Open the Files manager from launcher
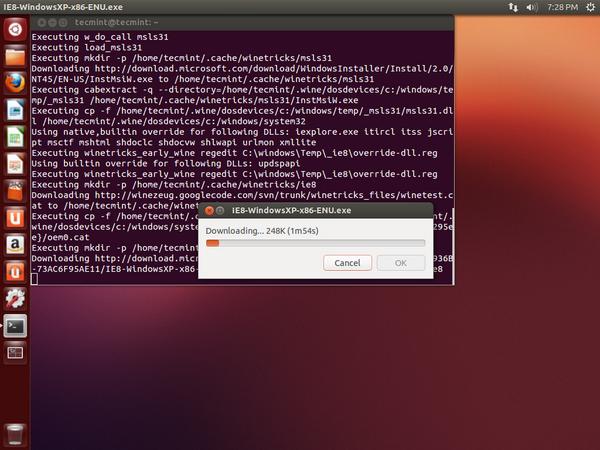Viewport: 600px width, 450px height. tap(15, 56)
